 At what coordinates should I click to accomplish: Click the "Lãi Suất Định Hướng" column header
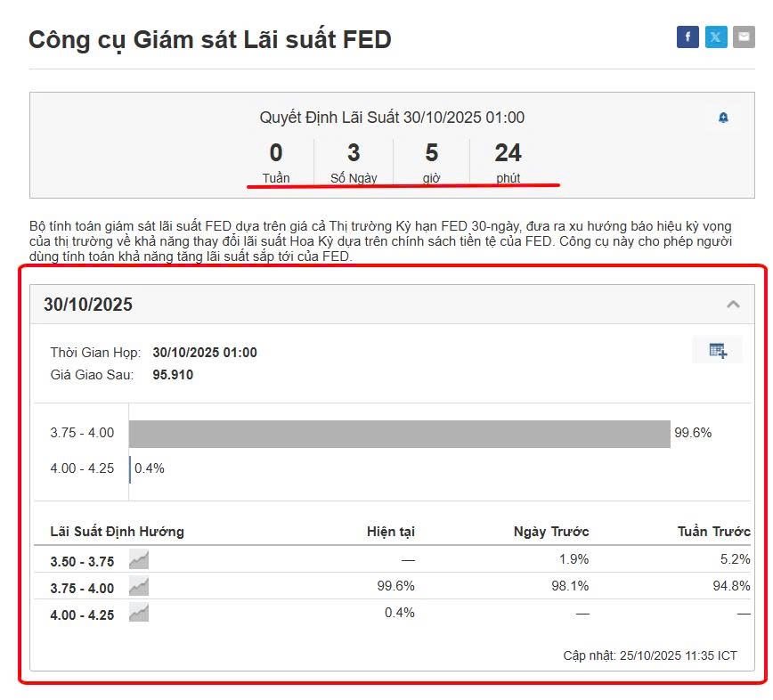(x=117, y=532)
